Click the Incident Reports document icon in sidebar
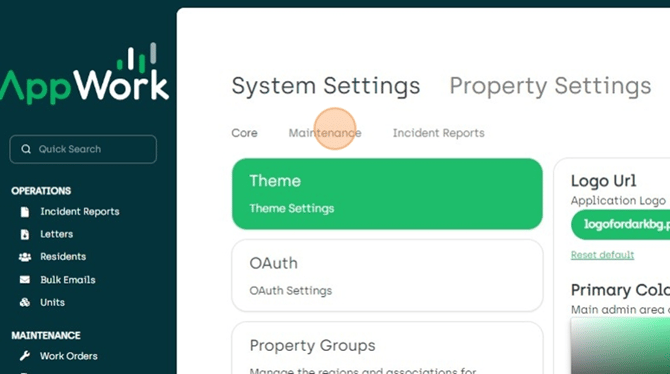670x374 pixels. (25, 212)
